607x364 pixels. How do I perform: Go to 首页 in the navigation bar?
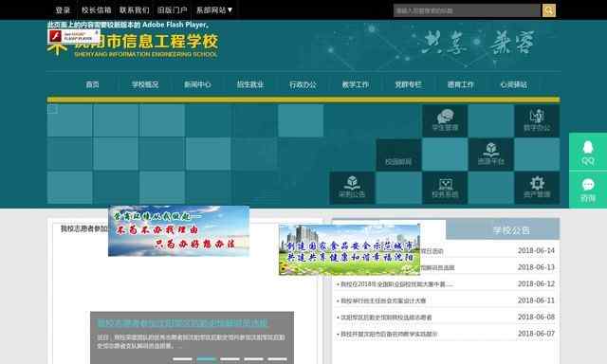pos(92,84)
